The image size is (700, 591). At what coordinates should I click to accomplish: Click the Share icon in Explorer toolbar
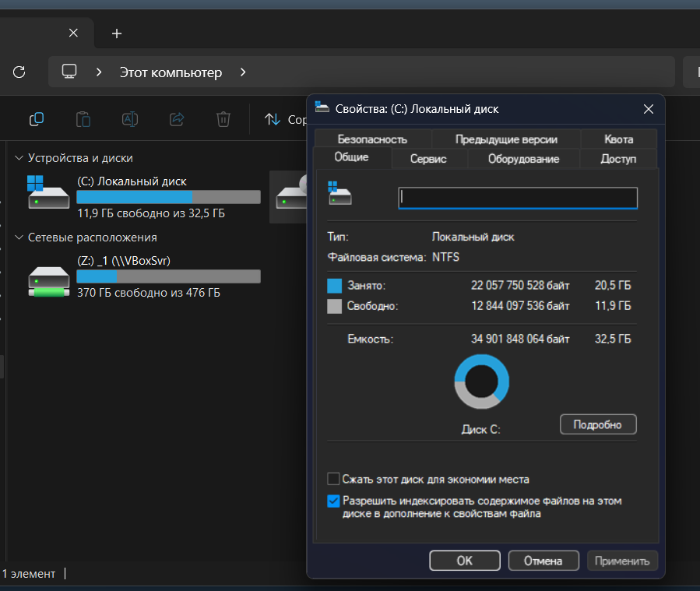(x=177, y=119)
